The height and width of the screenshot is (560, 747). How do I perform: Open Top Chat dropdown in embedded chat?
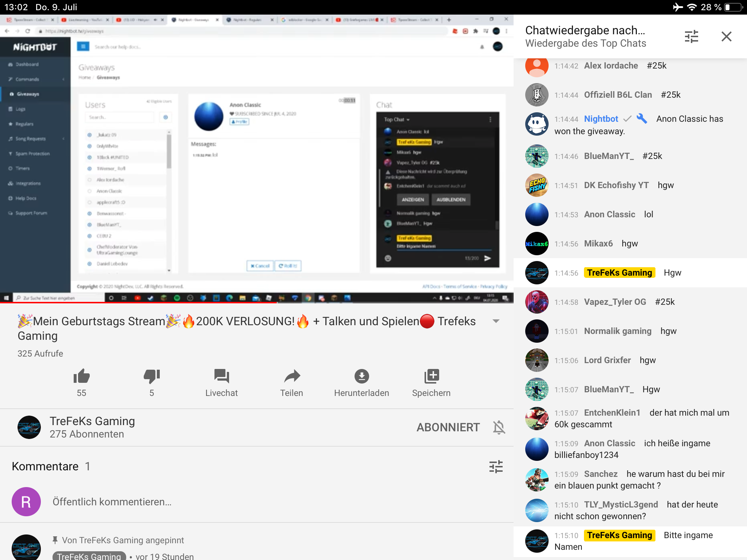point(396,120)
